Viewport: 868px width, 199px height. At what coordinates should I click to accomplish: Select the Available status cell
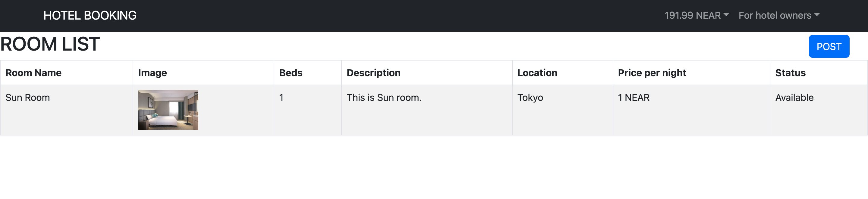pos(819,110)
